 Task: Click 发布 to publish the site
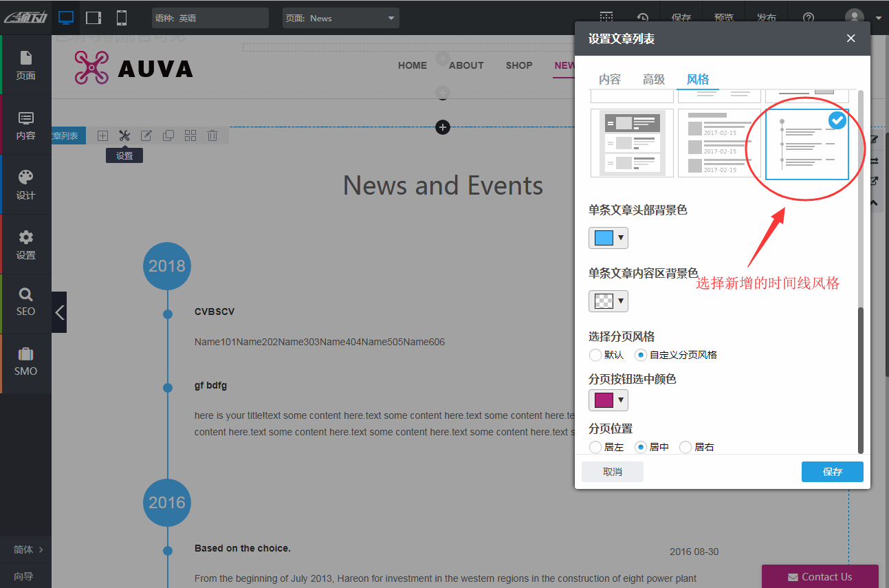[x=766, y=17]
